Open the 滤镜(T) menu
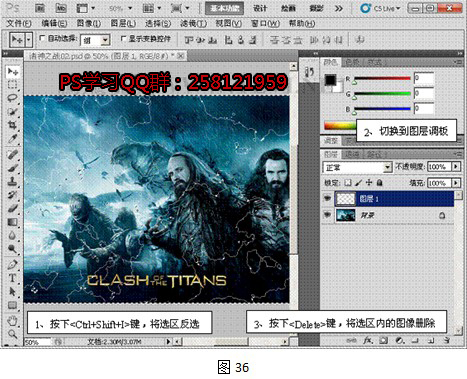Image resolution: width=467 pixels, height=379 pixels. [x=193, y=23]
